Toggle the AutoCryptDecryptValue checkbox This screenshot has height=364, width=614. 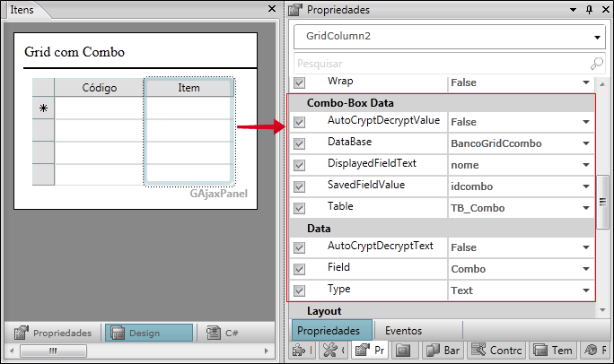pos(300,121)
